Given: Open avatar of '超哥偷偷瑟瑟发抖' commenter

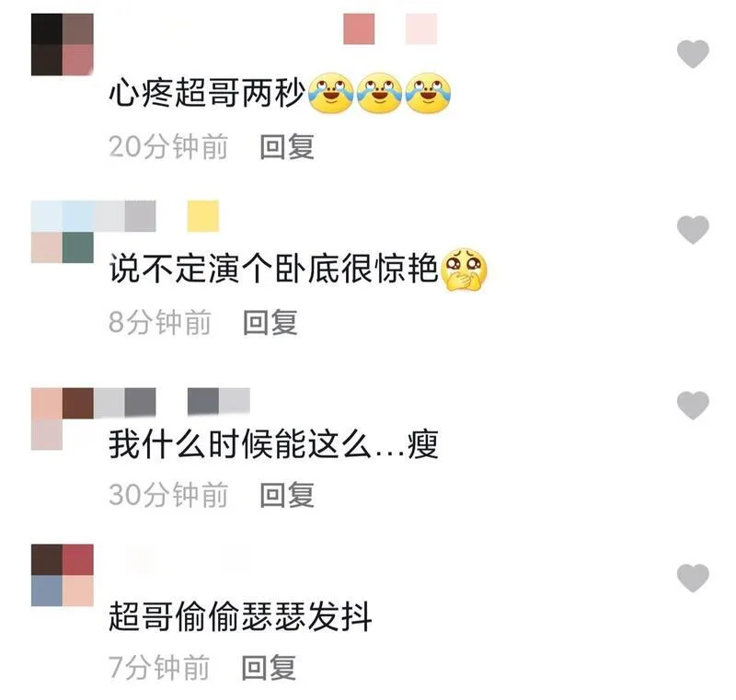Looking at the screenshot, I should click(63, 575).
